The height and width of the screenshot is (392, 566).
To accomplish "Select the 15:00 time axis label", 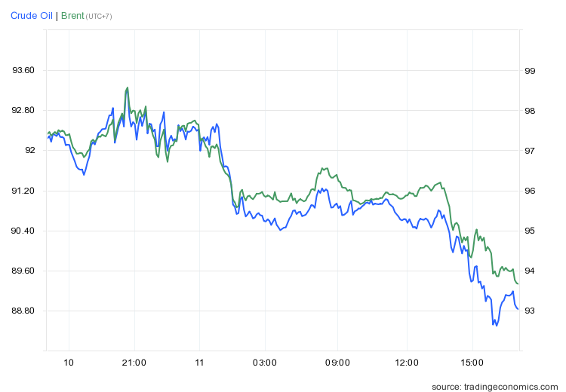I will coord(472,363).
